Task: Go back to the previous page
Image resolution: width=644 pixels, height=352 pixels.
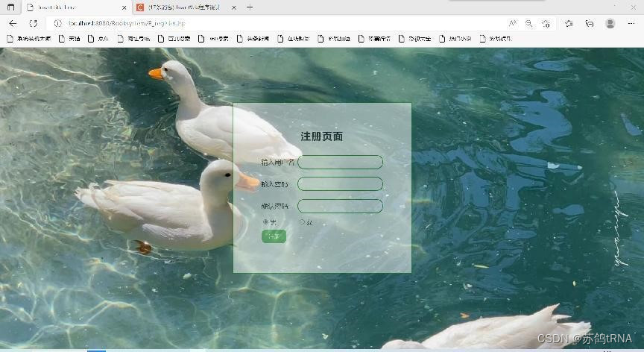Action: [x=13, y=23]
